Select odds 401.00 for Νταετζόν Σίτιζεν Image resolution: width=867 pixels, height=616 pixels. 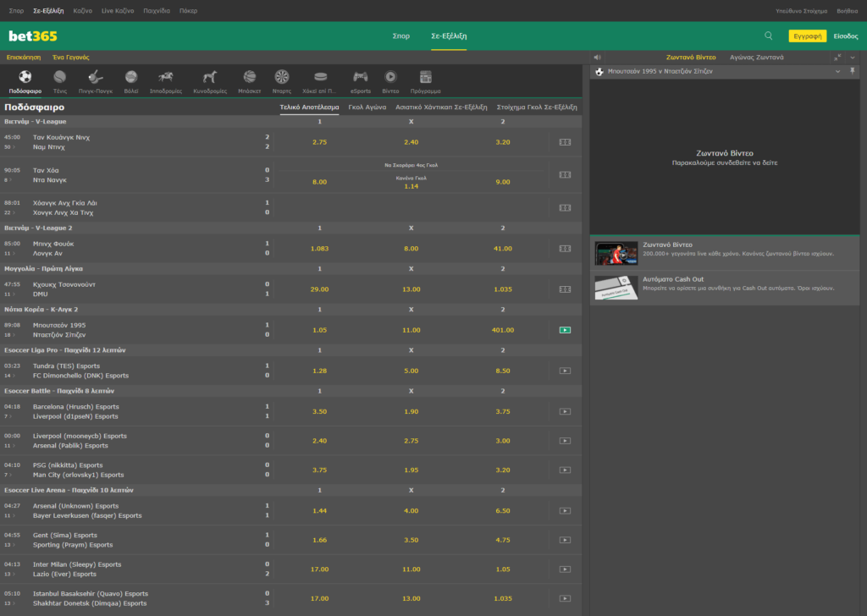coord(503,330)
